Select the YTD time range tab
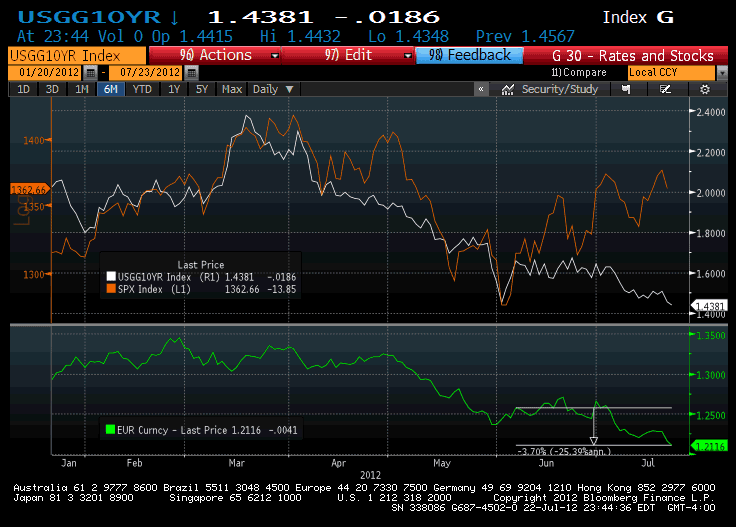 pos(142,89)
